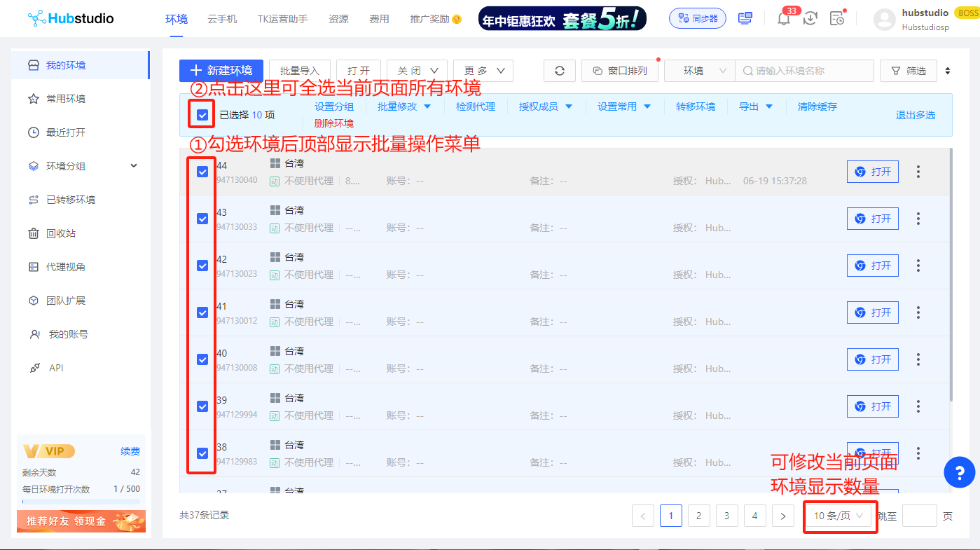Switch to the 费用 tab
Image resolution: width=980 pixels, height=550 pixels.
(379, 19)
